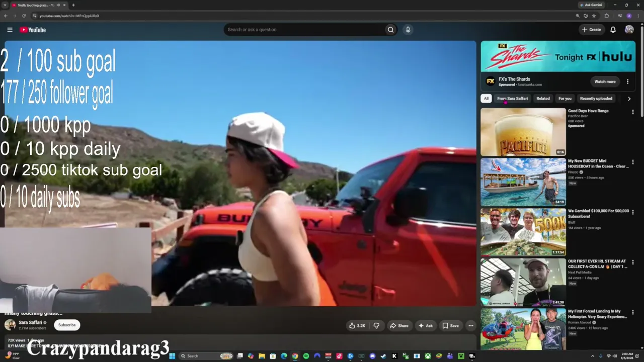The height and width of the screenshot is (362, 644).
Task: Open Good Days Have Range Pacifico thumbnail
Action: (523, 132)
